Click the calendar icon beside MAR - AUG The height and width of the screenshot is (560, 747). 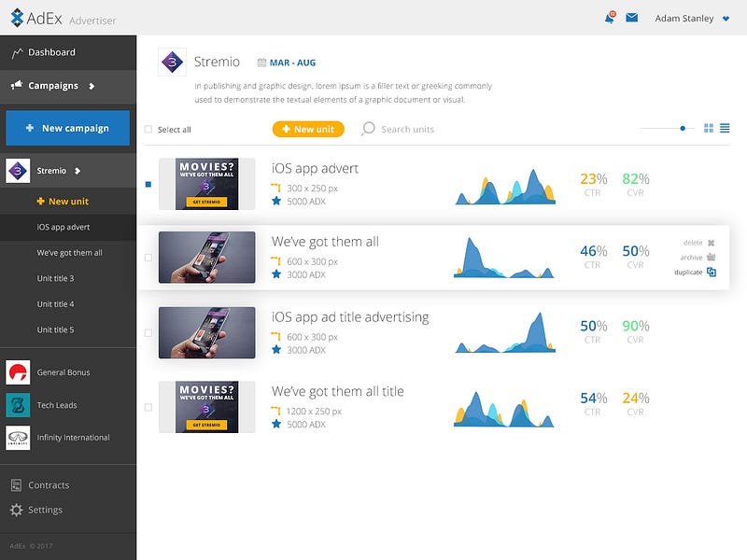coord(261,63)
